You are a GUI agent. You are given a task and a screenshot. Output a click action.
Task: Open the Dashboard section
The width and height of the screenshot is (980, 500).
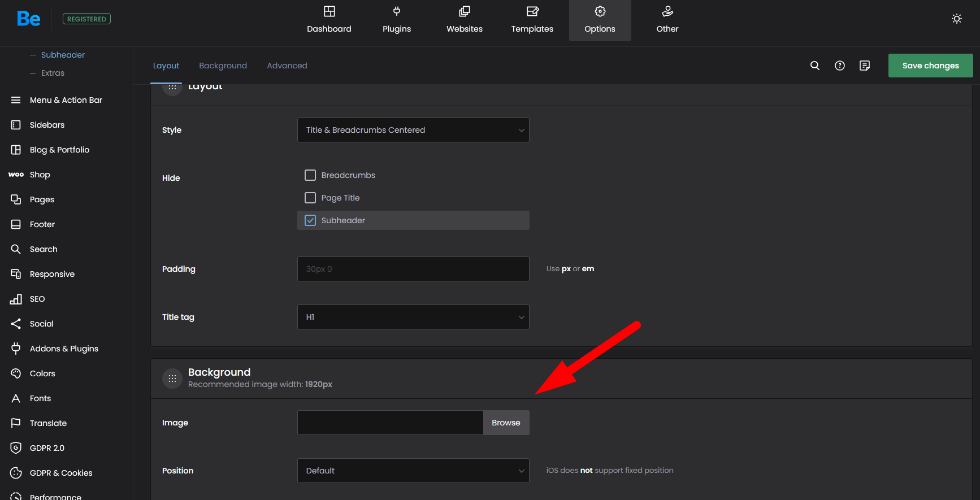point(329,20)
